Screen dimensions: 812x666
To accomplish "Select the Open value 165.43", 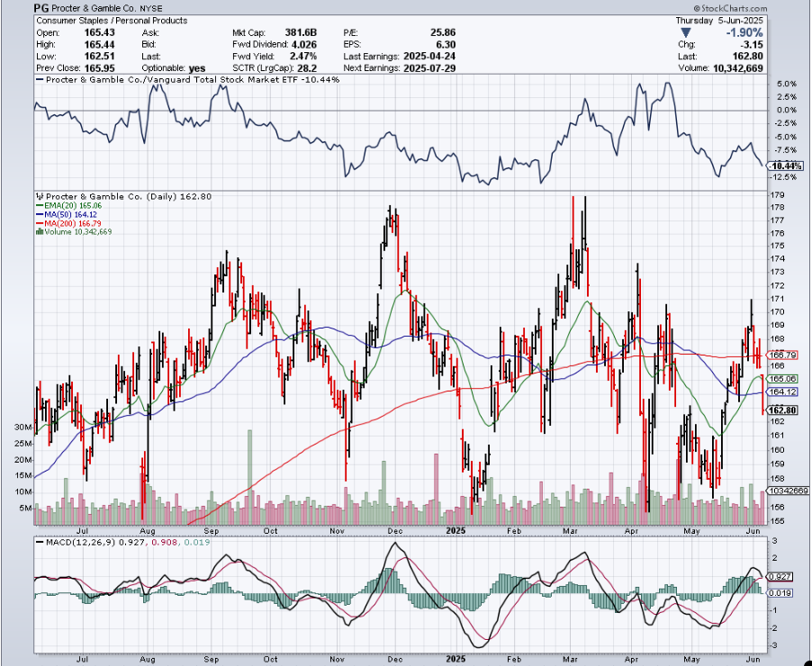I will pyautogui.click(x=99, y=32).
